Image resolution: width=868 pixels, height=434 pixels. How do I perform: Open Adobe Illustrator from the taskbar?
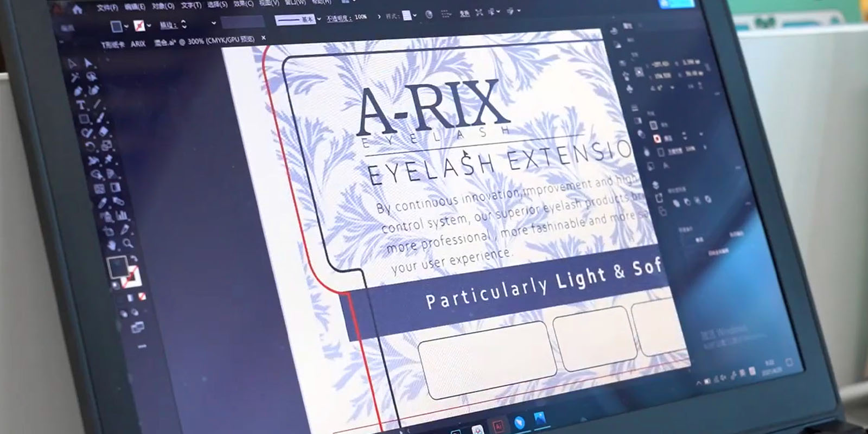(497, 425)
